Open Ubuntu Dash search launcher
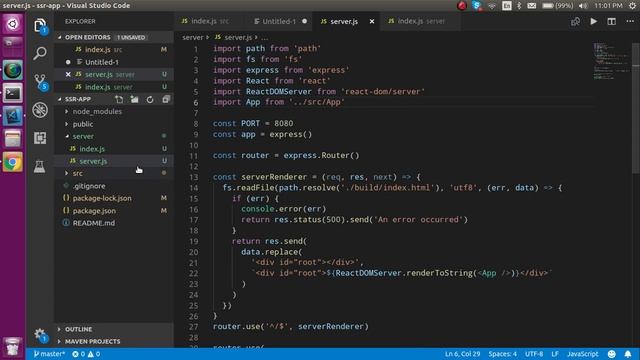 13,24
